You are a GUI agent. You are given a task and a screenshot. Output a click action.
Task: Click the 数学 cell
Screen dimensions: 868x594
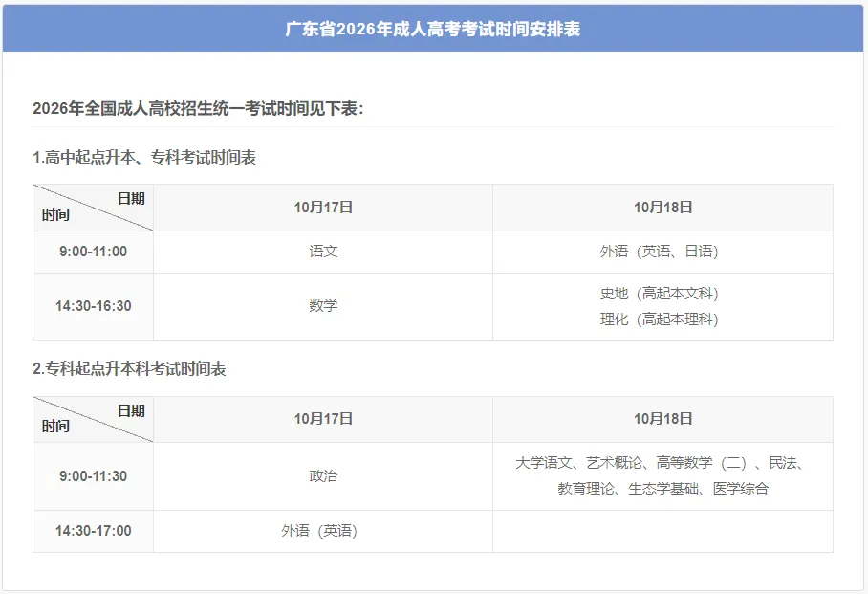(x=323, y=306)
